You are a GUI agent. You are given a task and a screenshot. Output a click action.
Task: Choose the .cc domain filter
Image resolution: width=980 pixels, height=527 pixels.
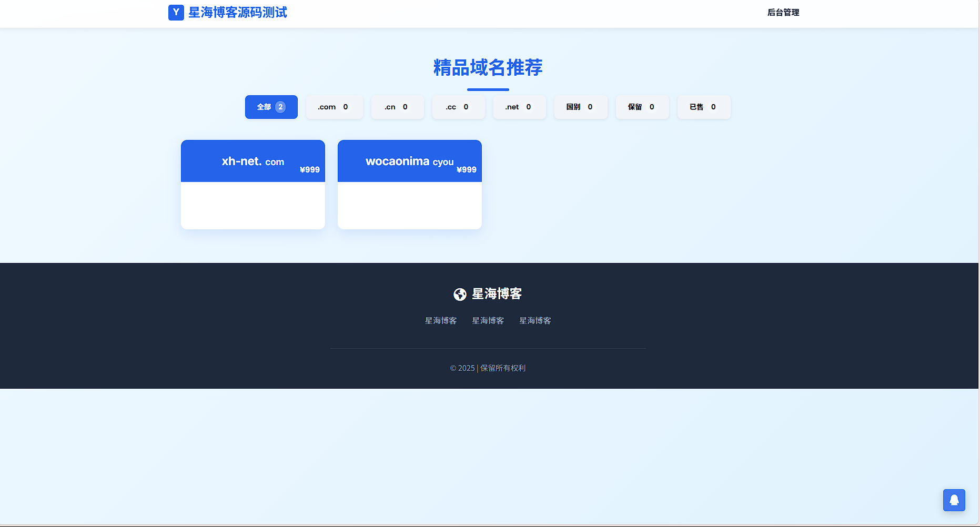click(458, 107)
